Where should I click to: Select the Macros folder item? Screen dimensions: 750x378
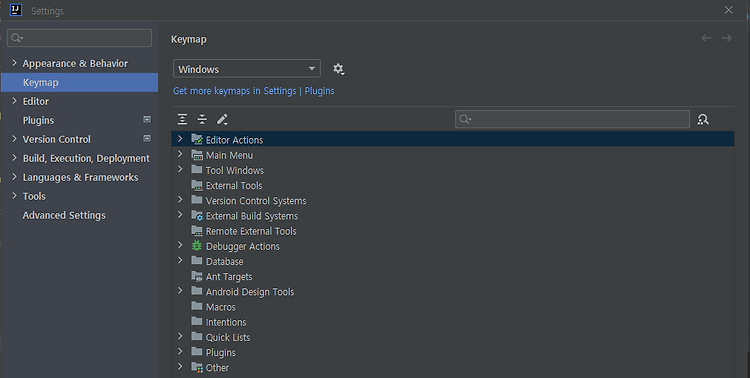(x=221, y=307)
